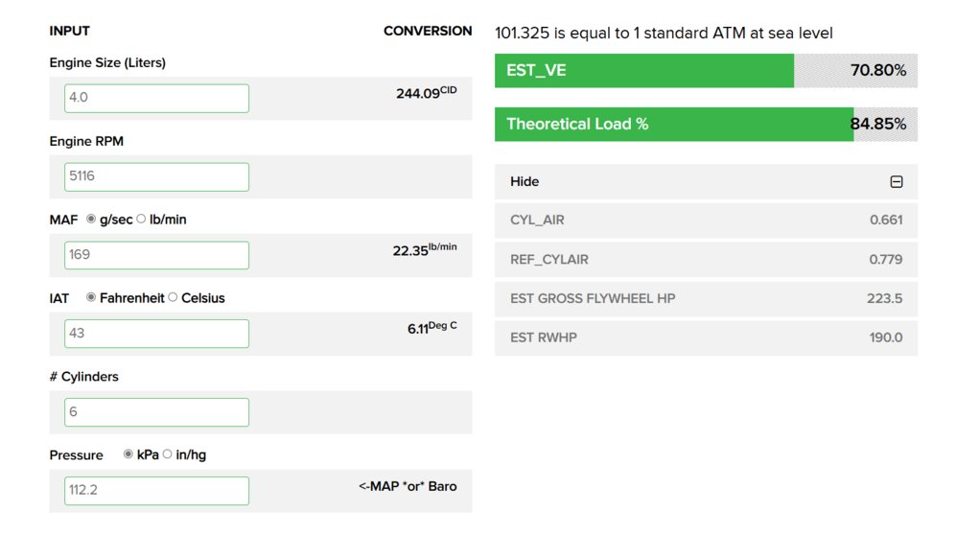Select g/sec MAF unit radio
Screen dimensions: 980x534
coord(91,219)
